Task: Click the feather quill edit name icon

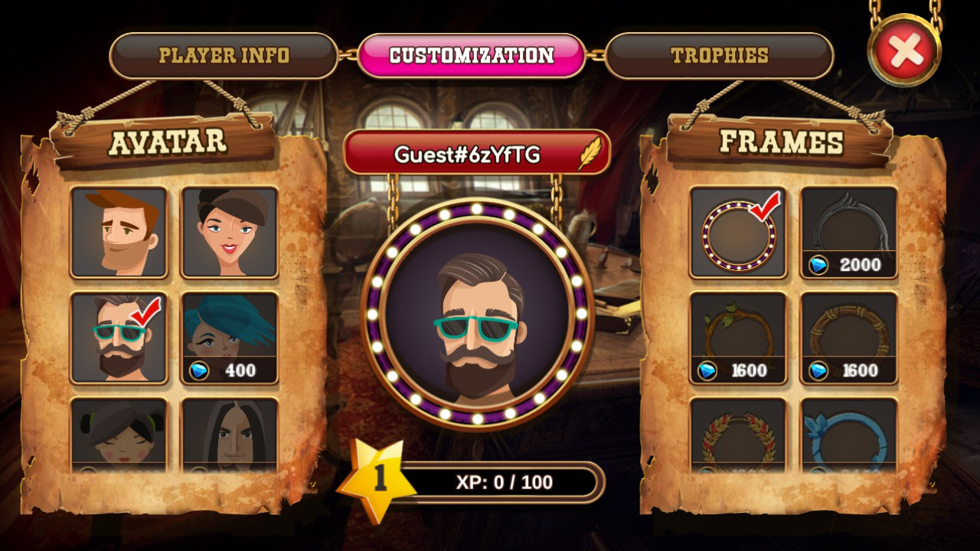Action: point(590,154)
